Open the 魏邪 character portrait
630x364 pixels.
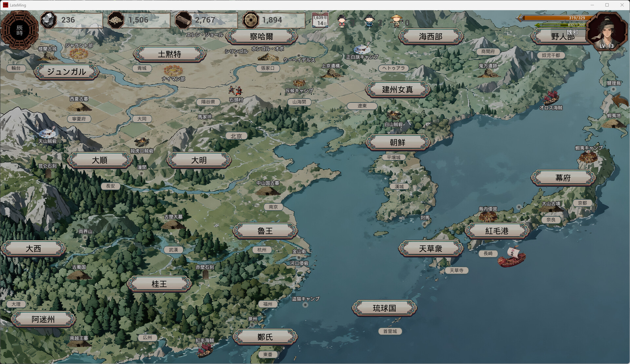(x=606, y=31)
